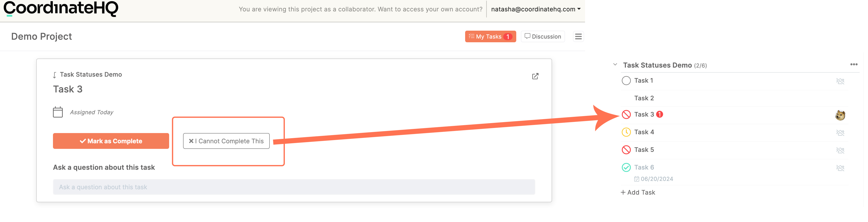Click the blocked status icon on Task 3

pyautogui.click(x=626, y=114)
